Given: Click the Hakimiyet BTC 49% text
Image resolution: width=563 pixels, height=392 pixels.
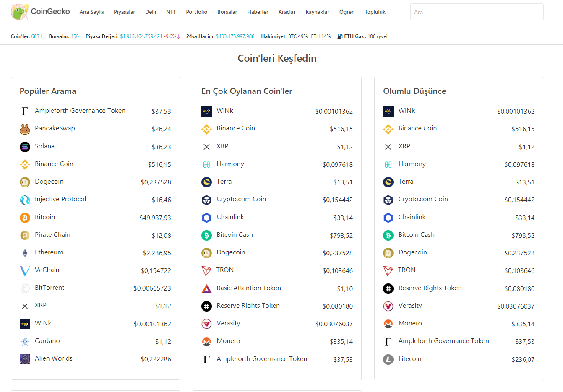Looking at the screenshot, I should coord(298,36).
